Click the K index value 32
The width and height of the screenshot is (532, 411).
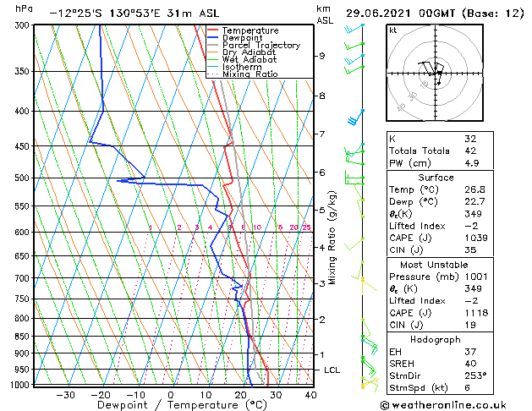[470, 139]
